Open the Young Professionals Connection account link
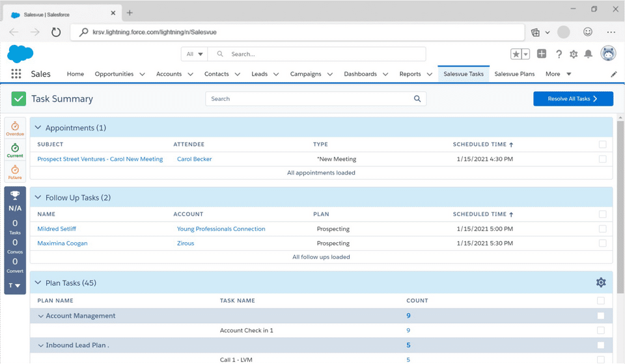Image resolution: width=625 pixels, height=364 pixels. pos(221,229)
